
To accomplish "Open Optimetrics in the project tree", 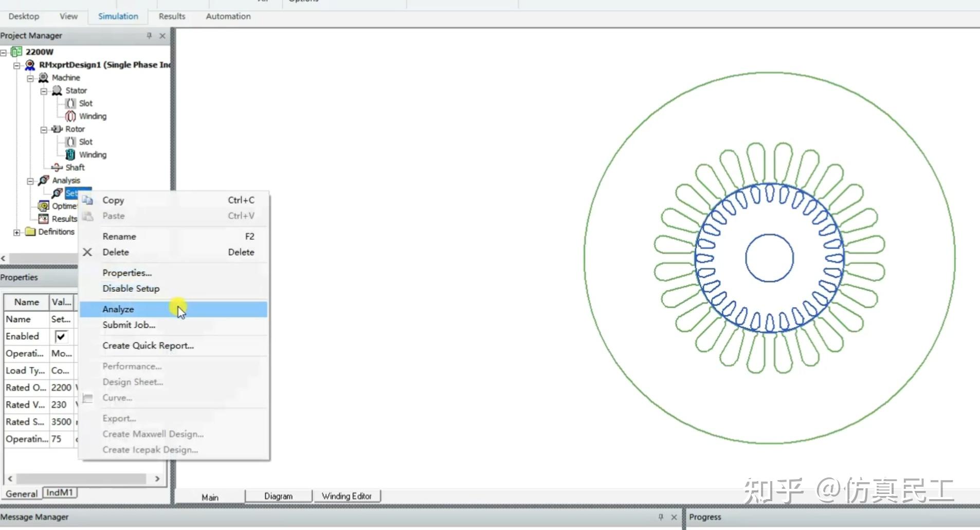I will [44, 206].
